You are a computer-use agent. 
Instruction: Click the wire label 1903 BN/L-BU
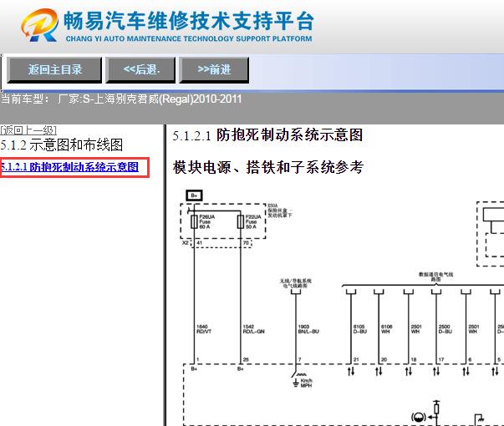(308, 329)
